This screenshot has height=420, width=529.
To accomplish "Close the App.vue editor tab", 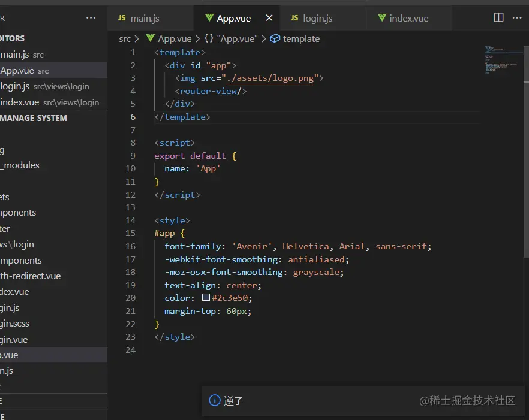I will [269, 18].
